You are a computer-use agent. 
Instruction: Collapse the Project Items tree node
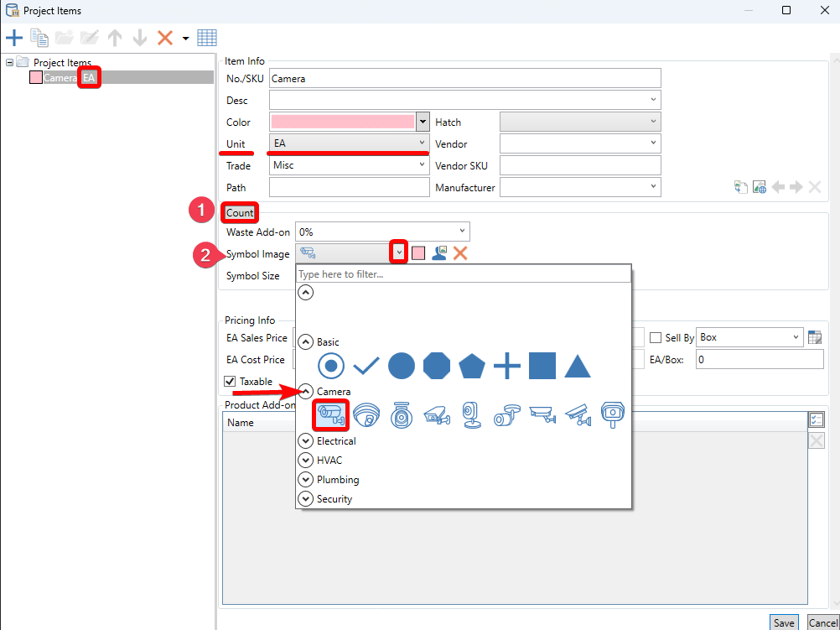pos(10,63)
